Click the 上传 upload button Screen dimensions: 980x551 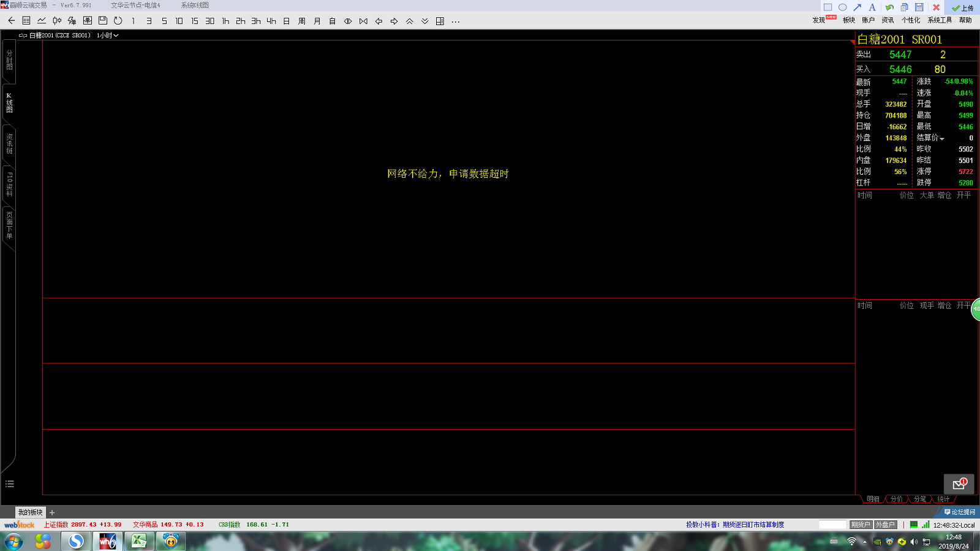pyautogui.click(x=963, y=8)
